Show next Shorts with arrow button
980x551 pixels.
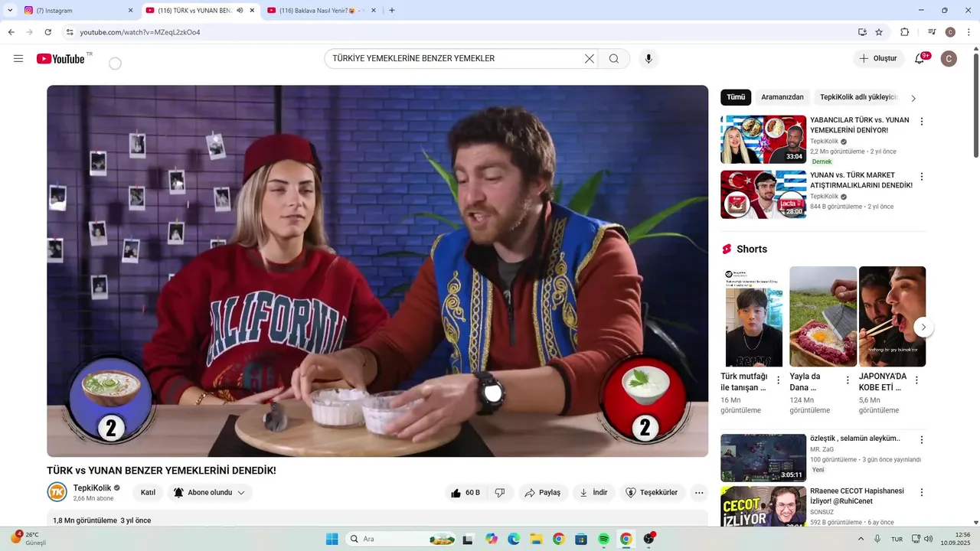pos(923,327)
